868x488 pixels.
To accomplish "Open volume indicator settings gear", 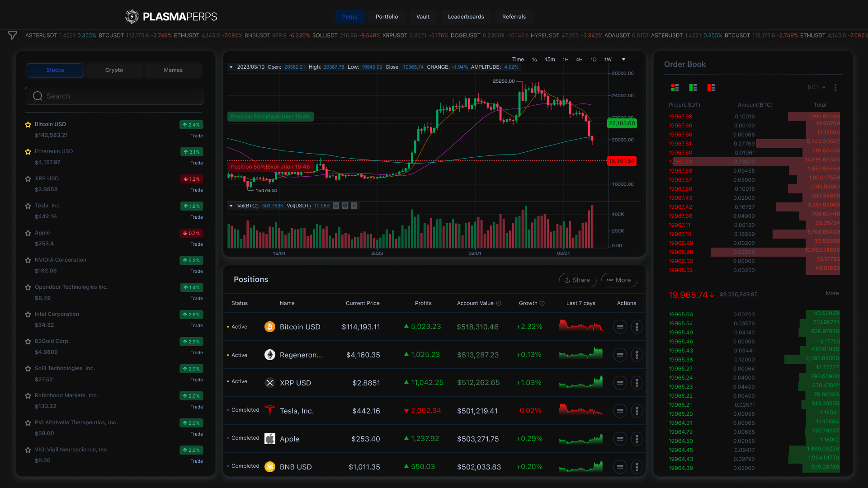I will click(345, 206).
